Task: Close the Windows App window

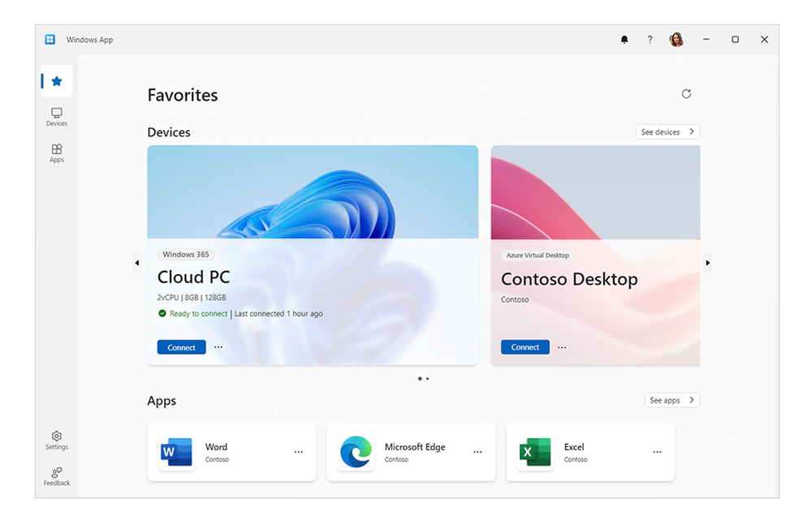Action: (x=764, y=39)
